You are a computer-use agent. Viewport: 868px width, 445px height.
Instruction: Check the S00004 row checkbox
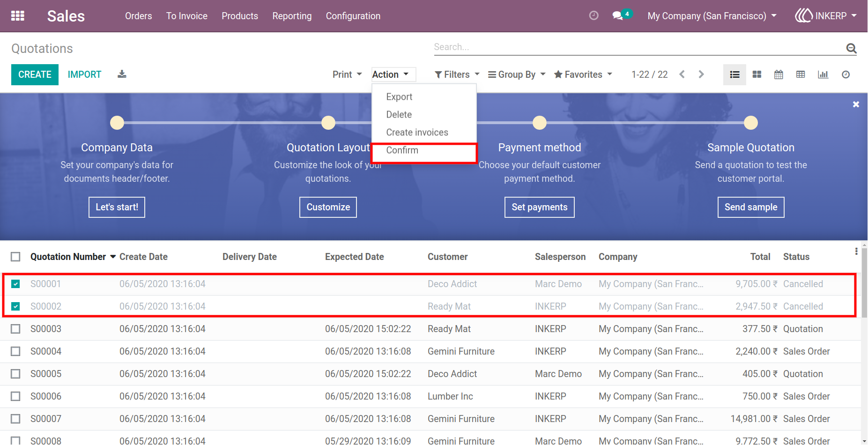point(15,351)
